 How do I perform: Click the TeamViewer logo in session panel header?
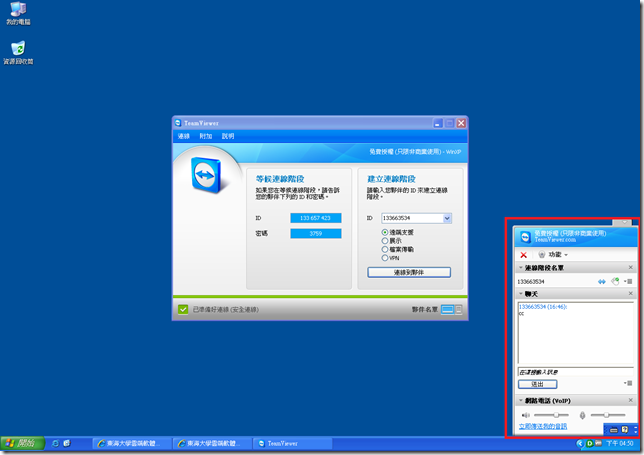point(525,237)
